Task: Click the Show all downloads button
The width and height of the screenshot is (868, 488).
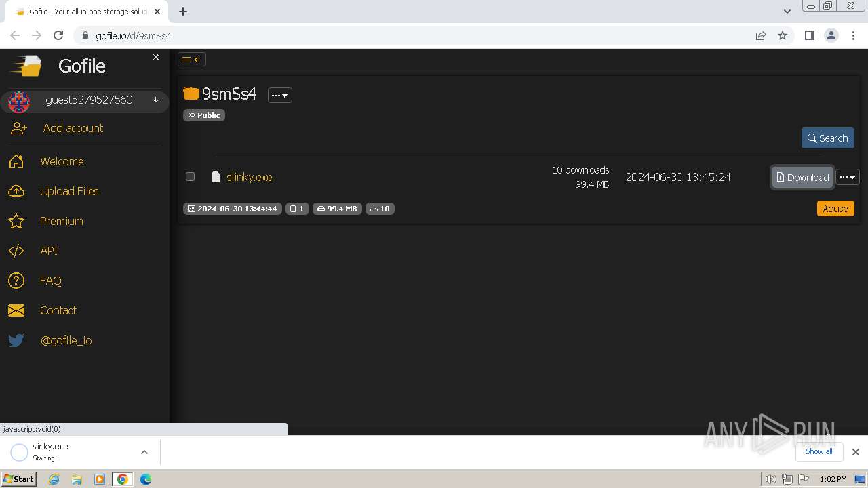Action: coord(819,451)
